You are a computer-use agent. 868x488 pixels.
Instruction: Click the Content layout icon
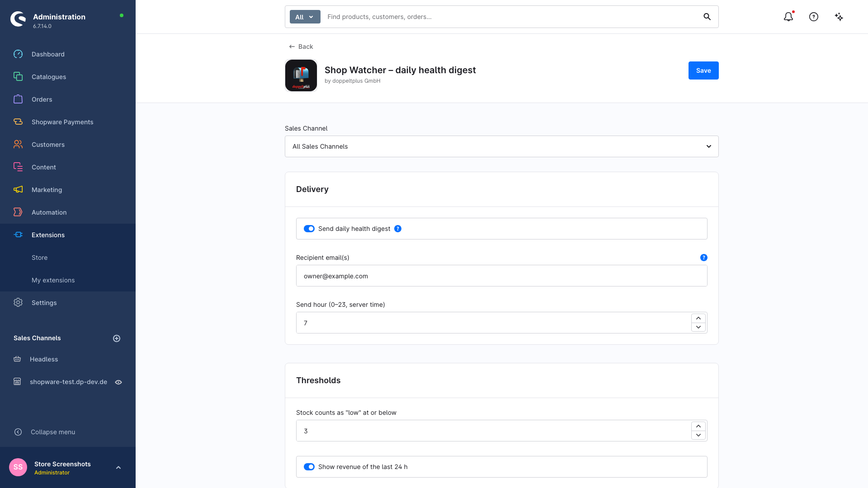(x=18, y=167)
